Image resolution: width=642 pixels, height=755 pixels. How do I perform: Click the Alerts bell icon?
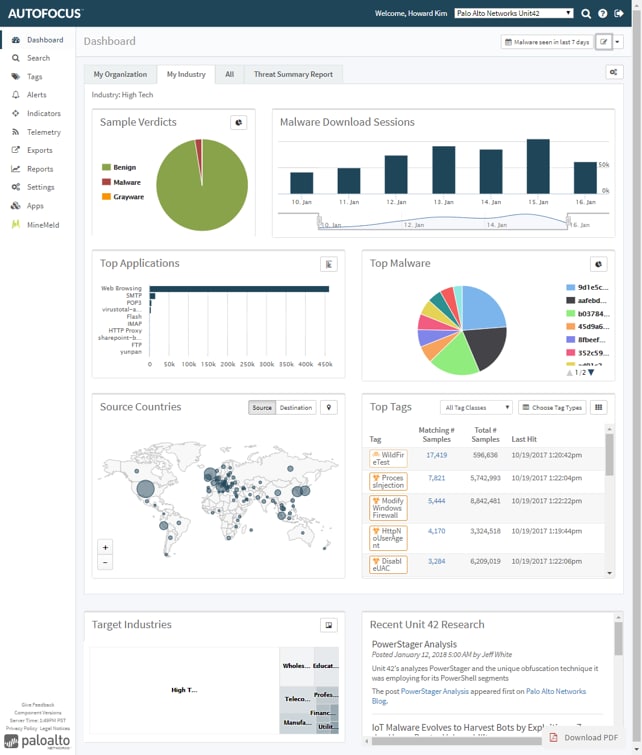pos(16,95)
